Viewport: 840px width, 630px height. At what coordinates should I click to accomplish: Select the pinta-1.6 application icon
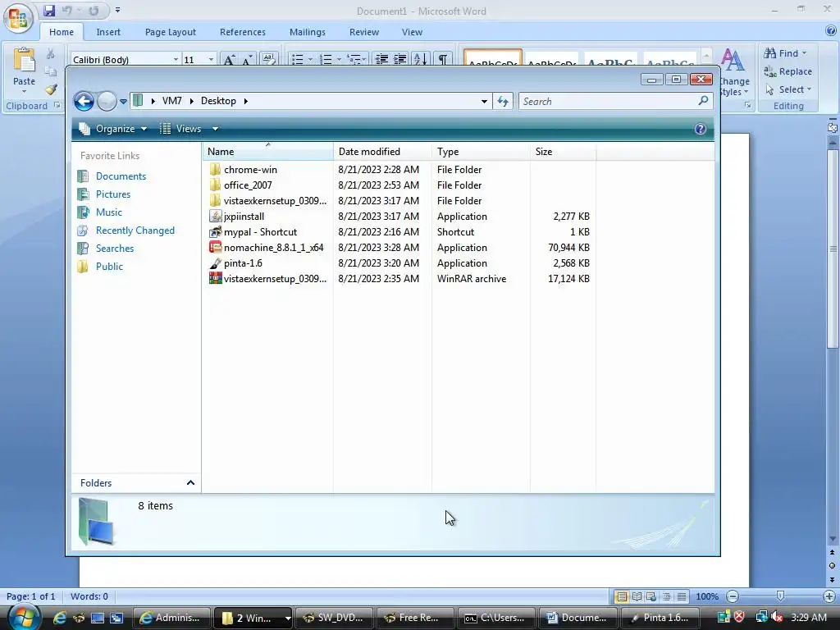pos(215,263)
